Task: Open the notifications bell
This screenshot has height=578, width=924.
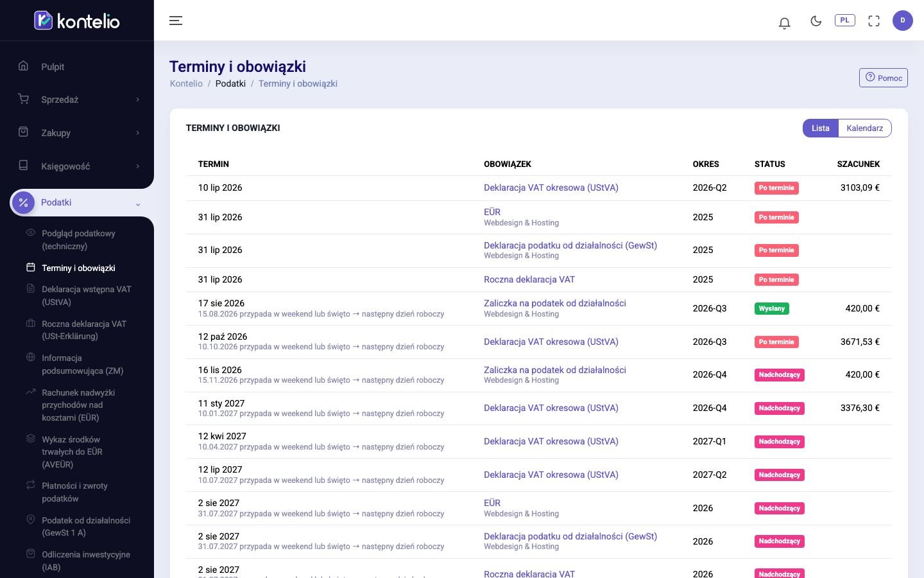Action: [x=784, y=23]
